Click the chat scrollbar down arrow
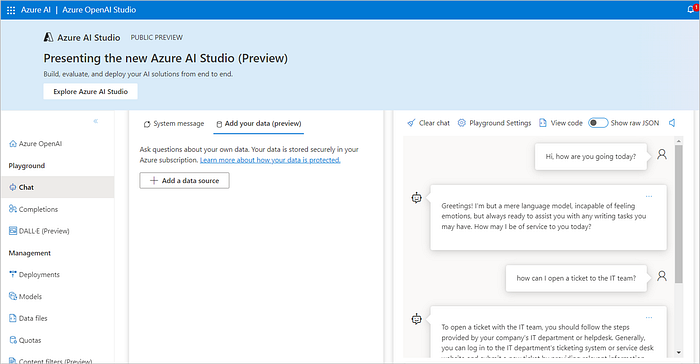Screen dimensions: 700x364 (x=679, y=352)
